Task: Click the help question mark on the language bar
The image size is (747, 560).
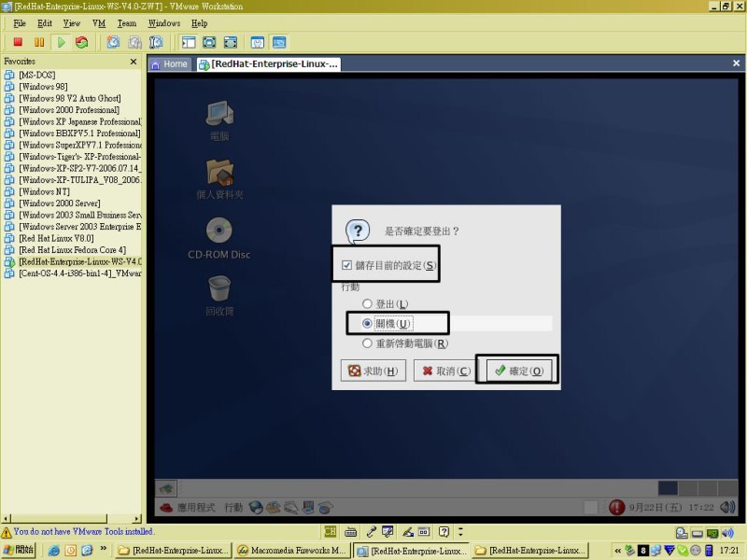Action: [x=444, y=531]
